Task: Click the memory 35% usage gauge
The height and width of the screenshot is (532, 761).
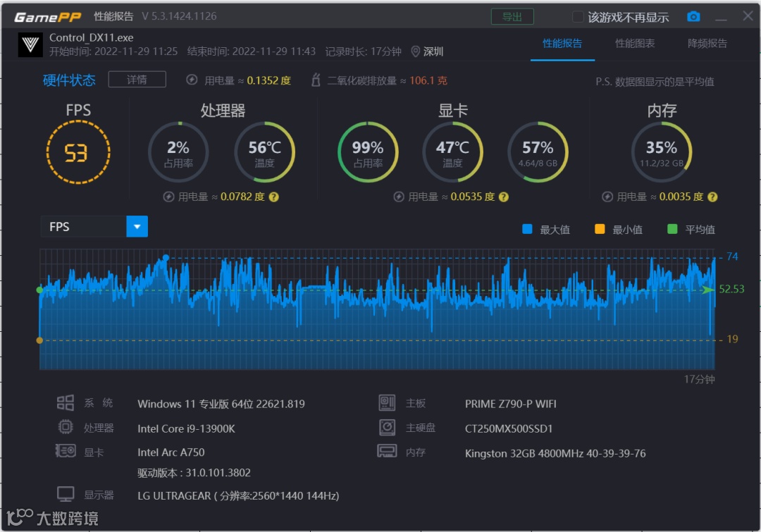Action: pos(662,152)
